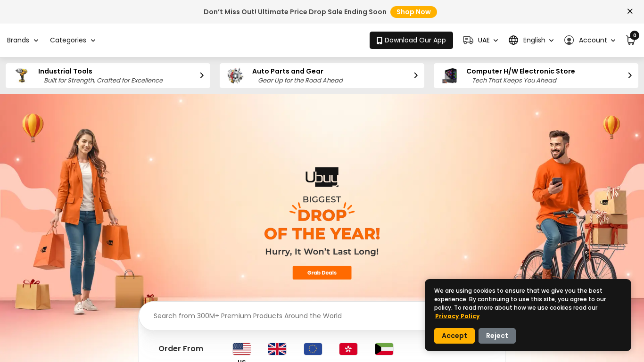
Task: Open the Industrial Tools category card
Action: (108, 75)
